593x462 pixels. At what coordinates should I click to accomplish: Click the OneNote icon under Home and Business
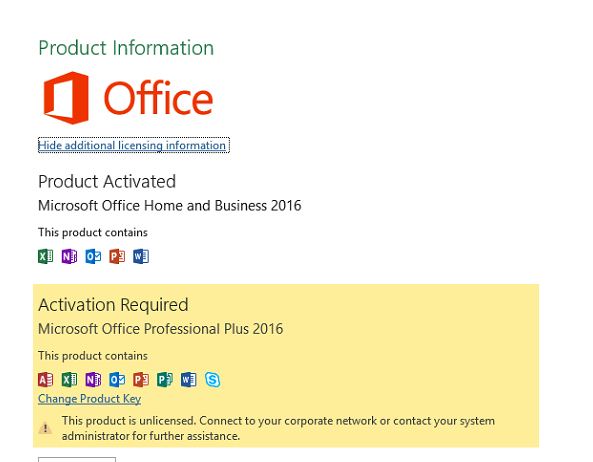pyautogui.click(x=70, y=256)
